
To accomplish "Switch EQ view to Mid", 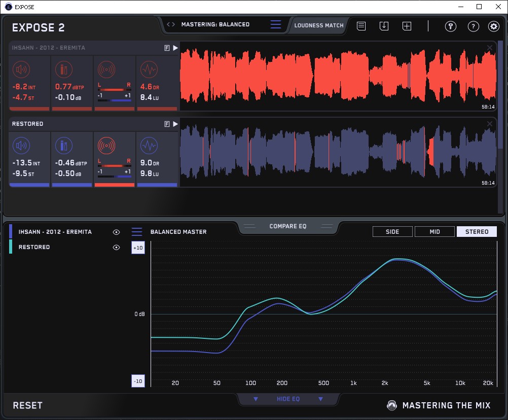I will click(434, 232).
